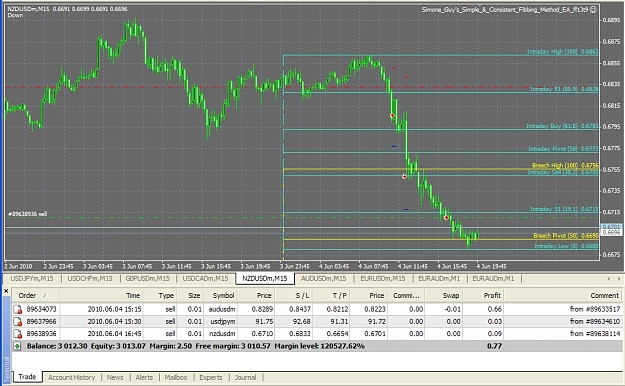Click the Intraday Low (0) level label
Image resolution: width=625 pixels, height=386 pixels.
tap(566, 246)
